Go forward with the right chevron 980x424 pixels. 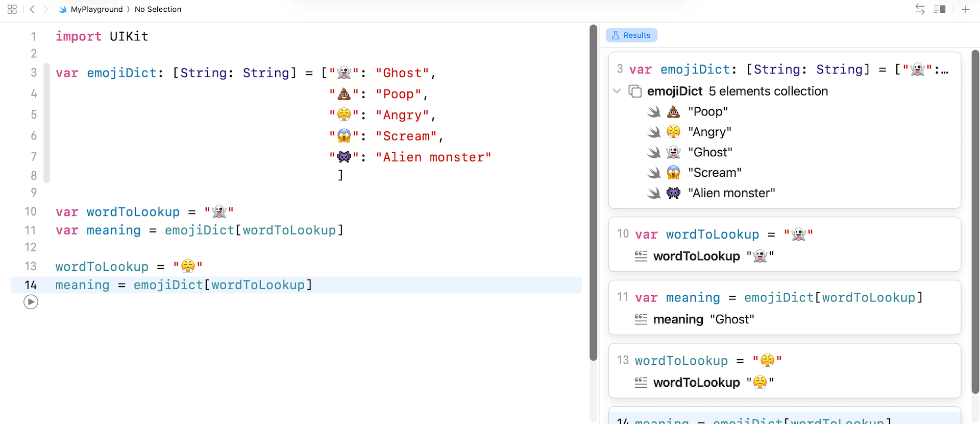click(x=45, y=9)
